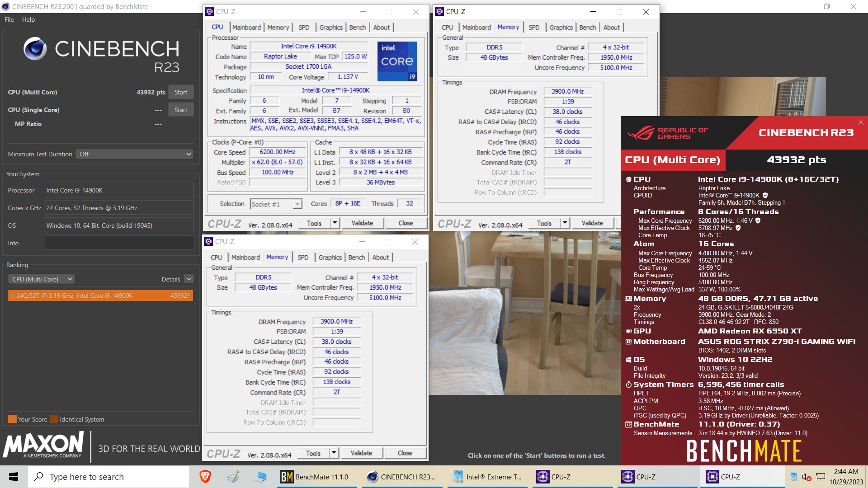Launch Brave browser from taskbar
The image size is (868, 488).
pos(205,477)
